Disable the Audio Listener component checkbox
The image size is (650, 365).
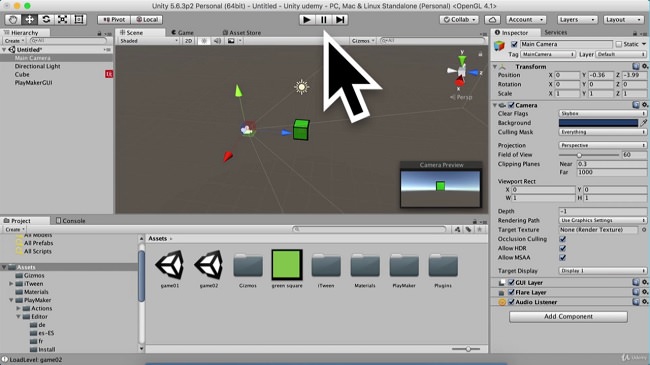[511, 302]
